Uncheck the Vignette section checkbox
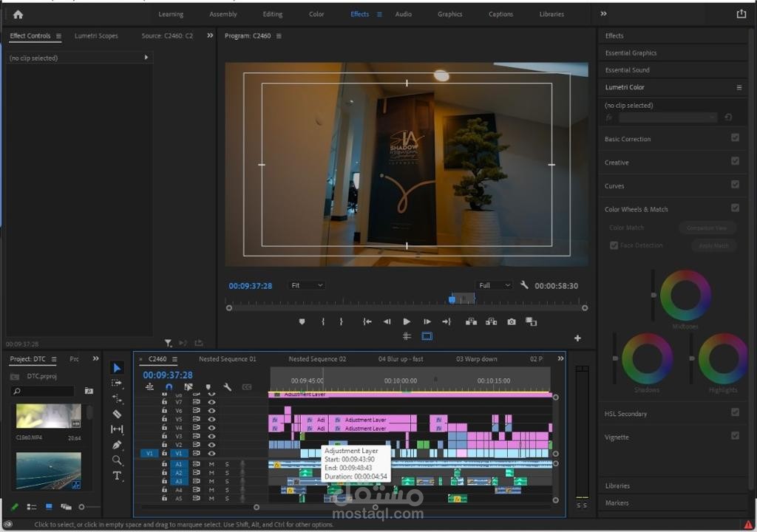 (735, 436)
